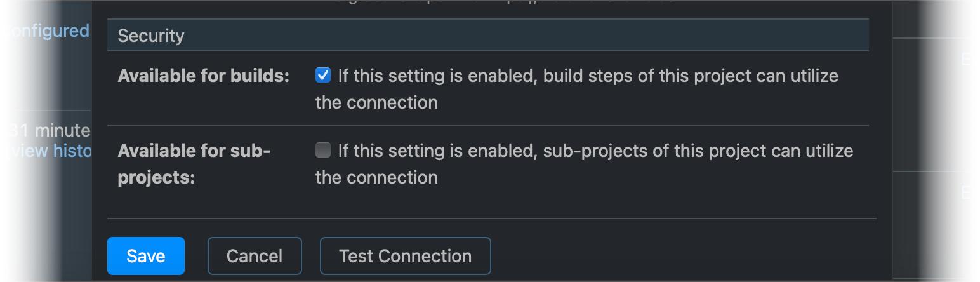Click the '31 minute' timestamp text
This screenshot has height=282, width=980.
tap(50, 131)
